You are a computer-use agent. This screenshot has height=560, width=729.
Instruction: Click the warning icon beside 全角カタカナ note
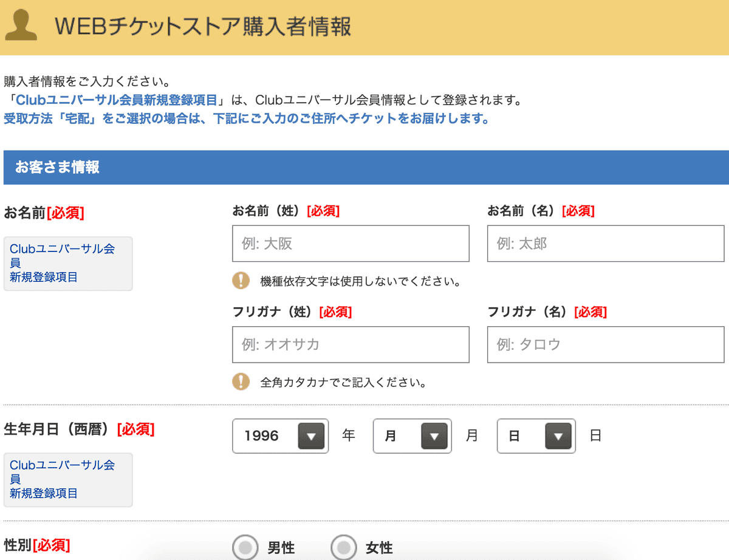point(241,382)
